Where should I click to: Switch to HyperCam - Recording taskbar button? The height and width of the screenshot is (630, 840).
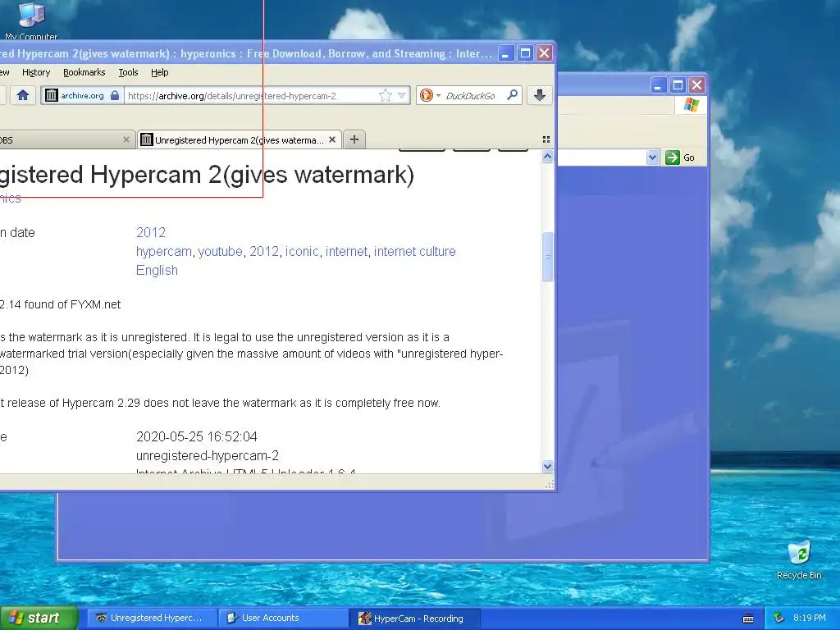[415, 619]
